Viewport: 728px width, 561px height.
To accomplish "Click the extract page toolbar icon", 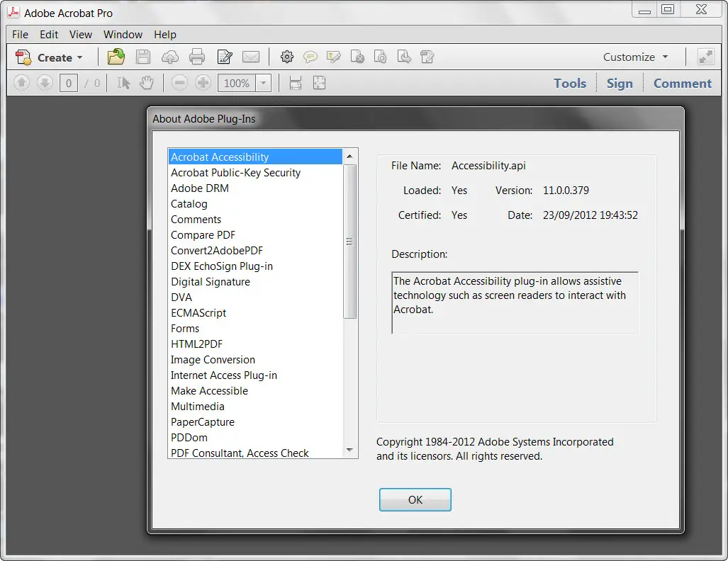I will [x=404, y=57].
